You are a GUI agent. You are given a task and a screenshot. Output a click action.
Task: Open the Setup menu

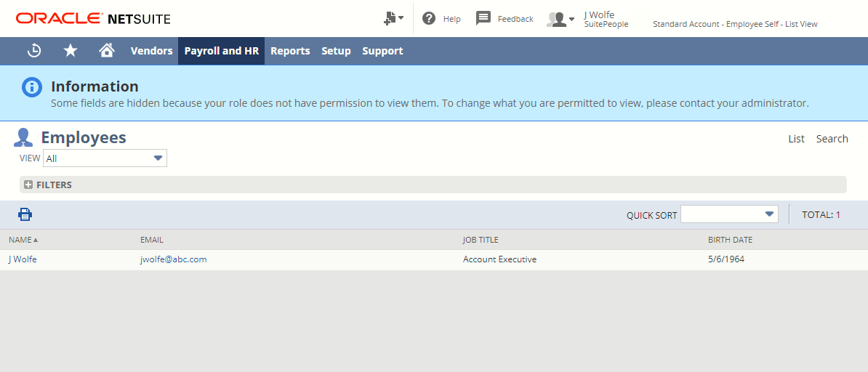[x=336, y=51]
